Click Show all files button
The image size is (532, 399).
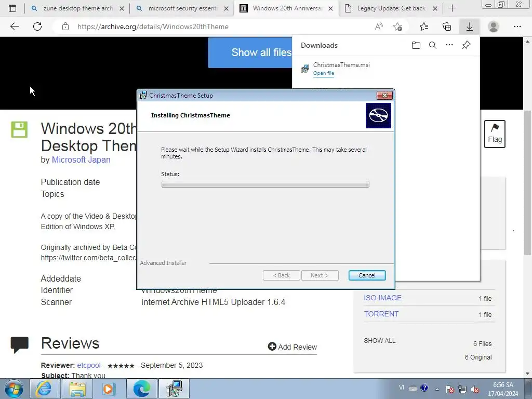(250, 52)
